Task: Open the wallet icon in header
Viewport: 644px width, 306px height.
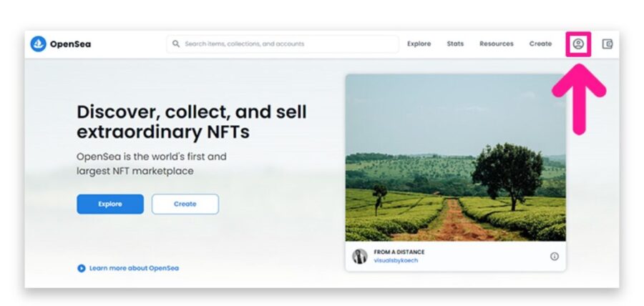Action: click(x=607, y=44)
